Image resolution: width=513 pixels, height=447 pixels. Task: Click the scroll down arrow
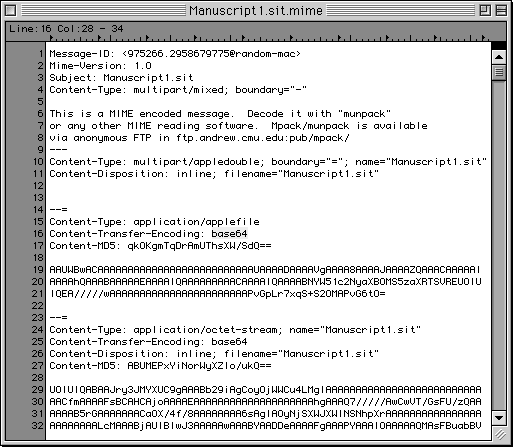[499, 418]
